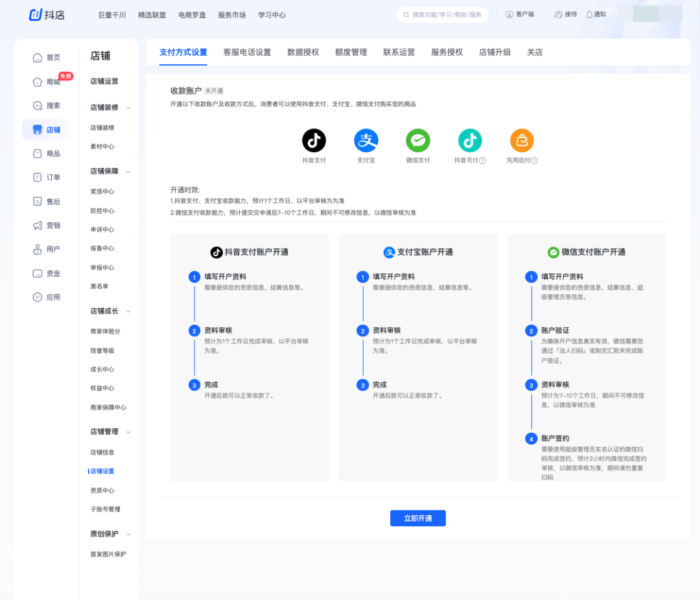Image resolution: width=700 pixels, height=600 pixels.
Task: Click the top search input field
Action: (x=443, y=14)
